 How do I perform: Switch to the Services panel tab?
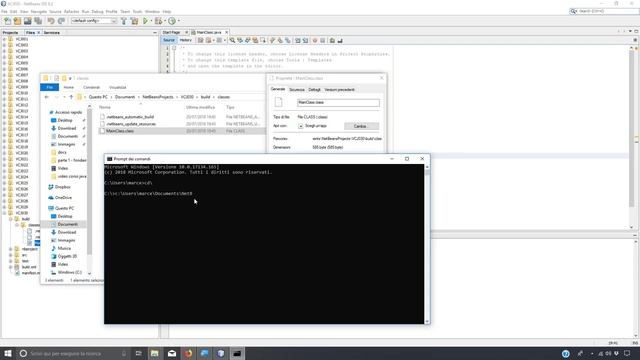coord(51,32)
